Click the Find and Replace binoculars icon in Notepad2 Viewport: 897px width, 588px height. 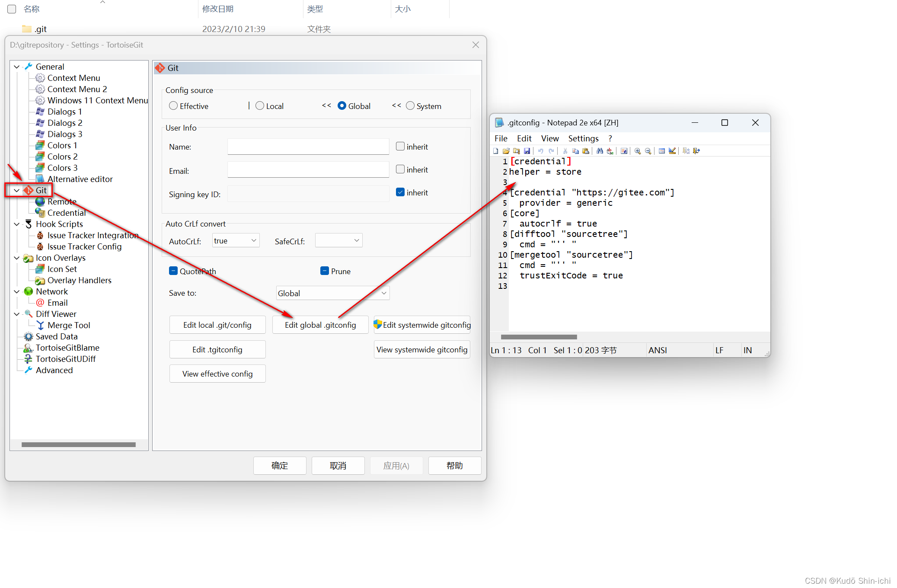600,150
